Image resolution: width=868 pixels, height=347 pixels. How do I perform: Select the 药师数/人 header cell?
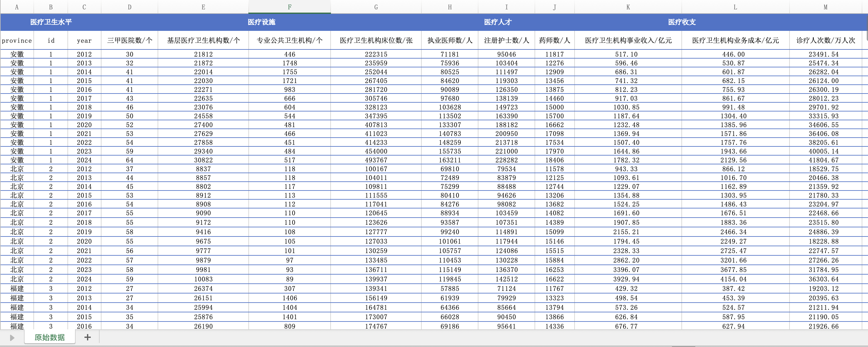(554, 40)
